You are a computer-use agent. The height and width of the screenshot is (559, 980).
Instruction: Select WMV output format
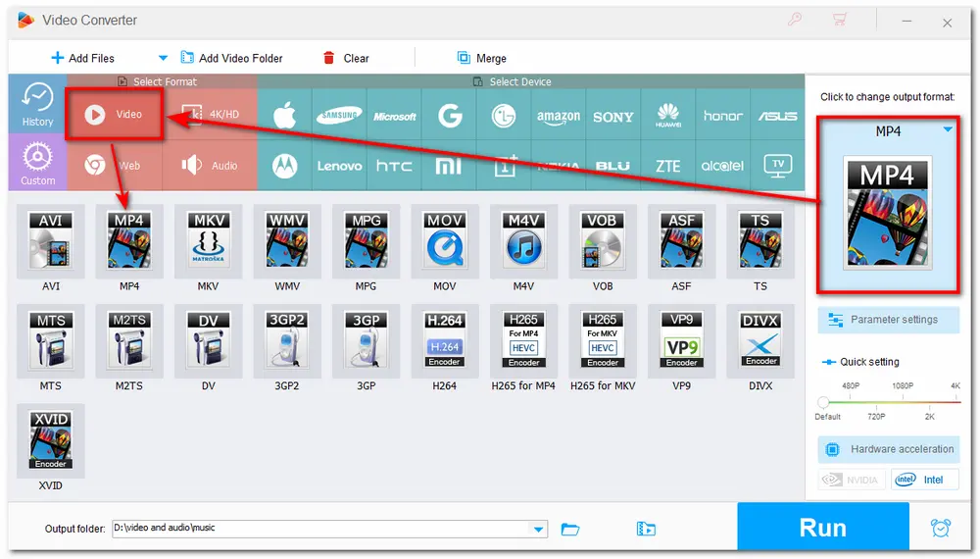[x=287, y=241]
